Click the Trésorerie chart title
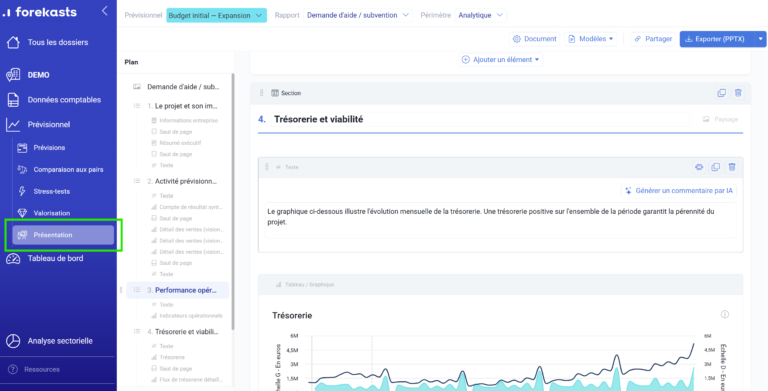The image size is (768, 391). 292,316
